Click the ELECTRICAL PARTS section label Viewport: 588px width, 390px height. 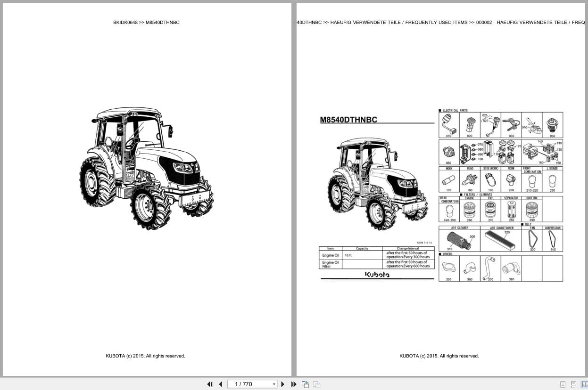tap(455, 110)
